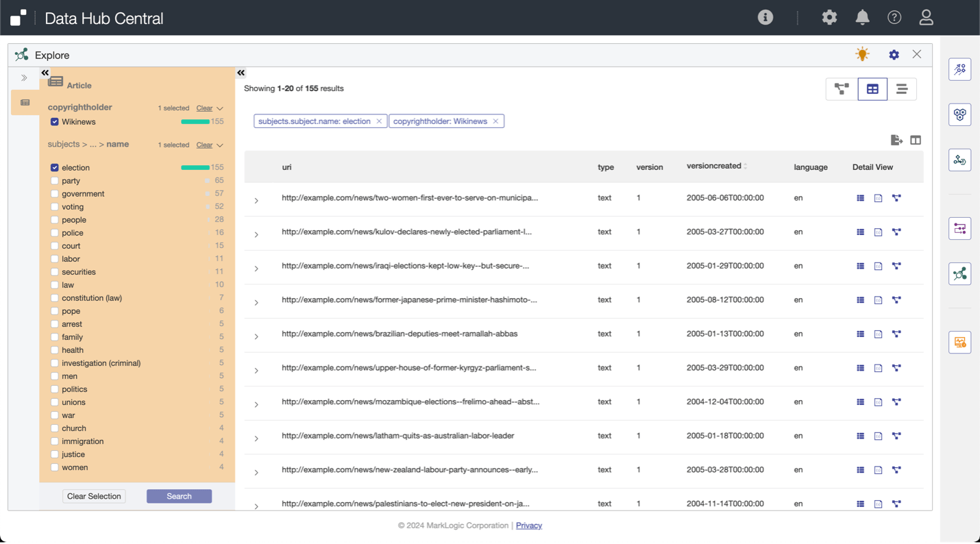Open graph view for kulov-declares row
Viewport: 980px width, 544px height.
896,232
